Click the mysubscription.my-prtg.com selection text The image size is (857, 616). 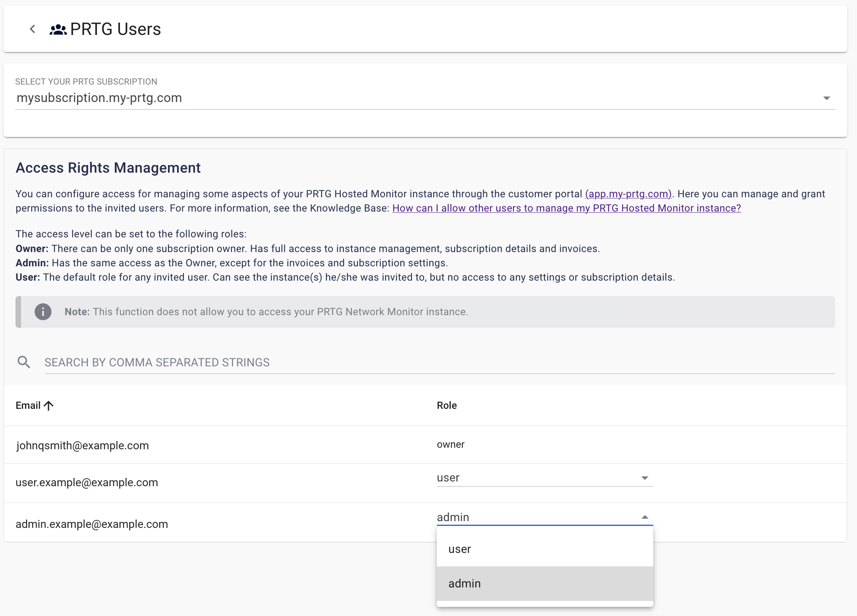pos(99,98)
